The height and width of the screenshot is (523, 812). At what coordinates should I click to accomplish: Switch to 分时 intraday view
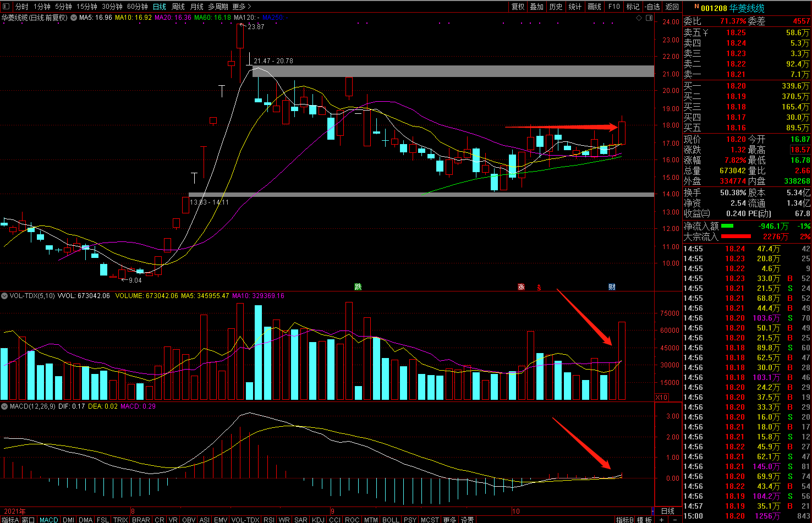coord(21,7)
